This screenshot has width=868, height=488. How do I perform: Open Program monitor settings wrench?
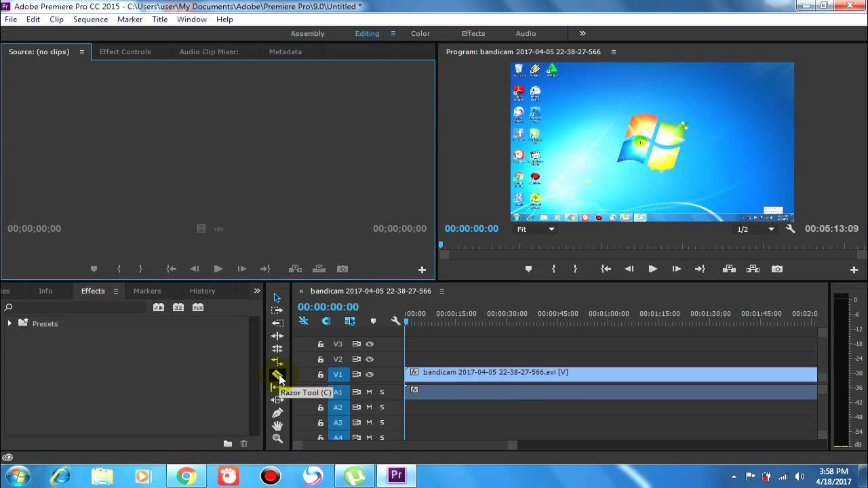790,229
